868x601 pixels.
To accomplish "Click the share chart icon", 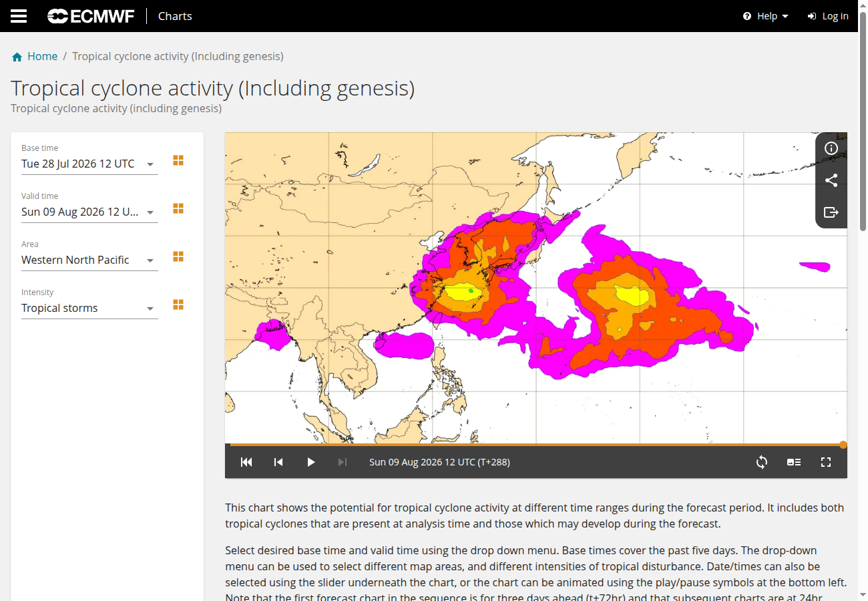I will [831, 180].
